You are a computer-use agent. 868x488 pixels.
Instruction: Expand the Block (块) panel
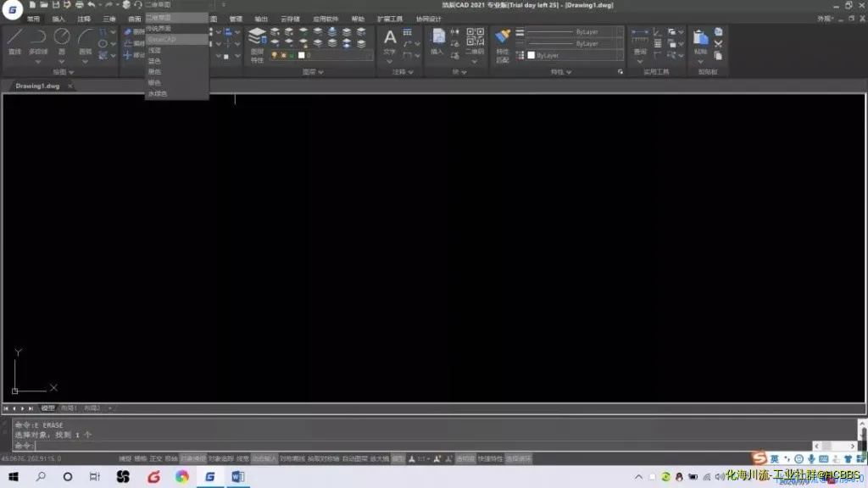pos(459,72)
